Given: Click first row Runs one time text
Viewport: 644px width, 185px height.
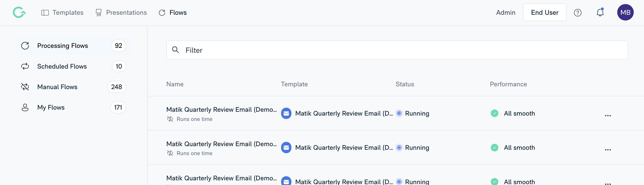Looking at the screenshot, I should pyautogui.click(x=194, y=119).
